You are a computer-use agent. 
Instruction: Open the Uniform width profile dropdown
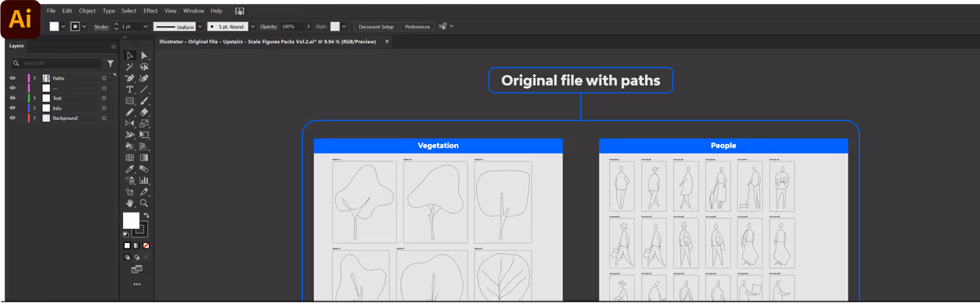[x=200, y=26]
